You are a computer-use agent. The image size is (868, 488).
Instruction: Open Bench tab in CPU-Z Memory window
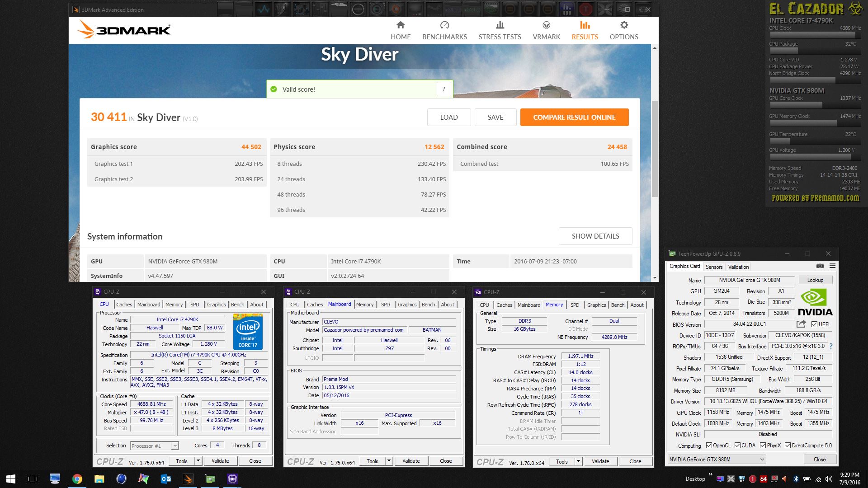click(618, 305)
